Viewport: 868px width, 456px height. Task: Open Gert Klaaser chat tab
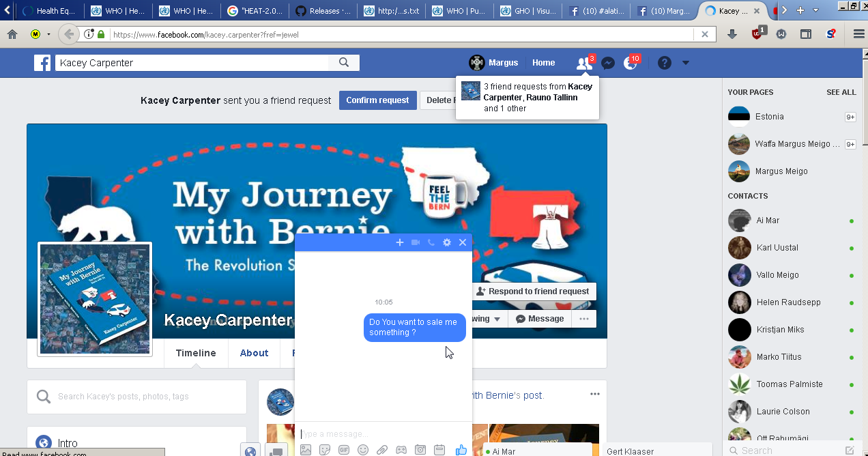659,451
